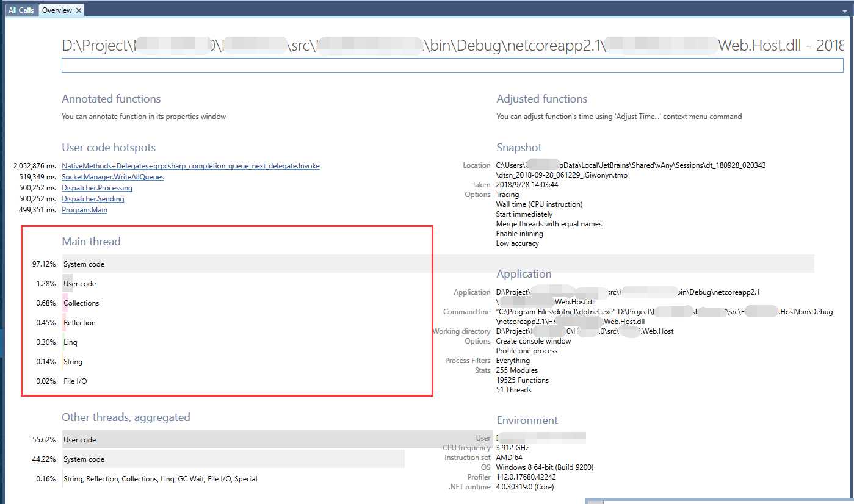Click the Adjusted functions heading
Image resolution: width=854 pixels, height=504 pixels.
541,99
